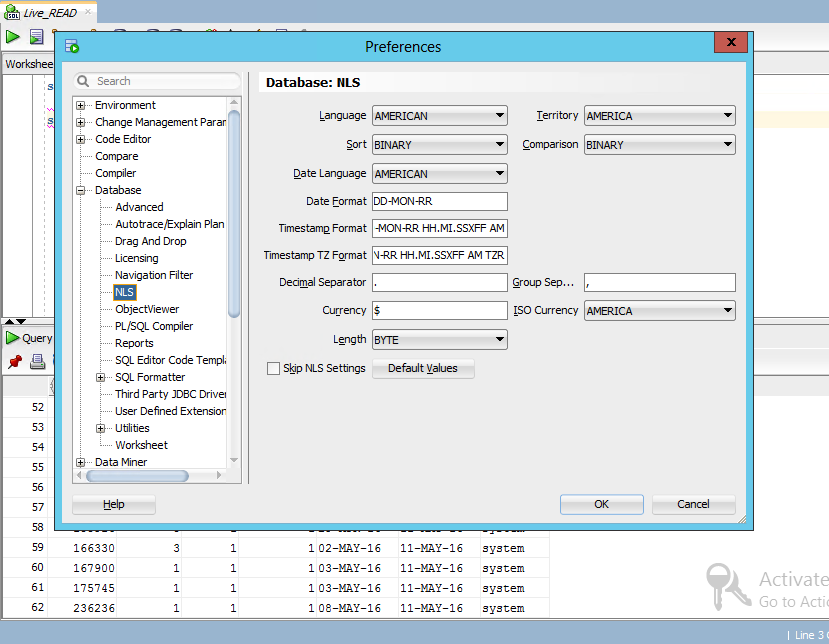Select PL/SQL Compiler item
Viewport: 829px width, 644px height.
[x=154, y=326]
